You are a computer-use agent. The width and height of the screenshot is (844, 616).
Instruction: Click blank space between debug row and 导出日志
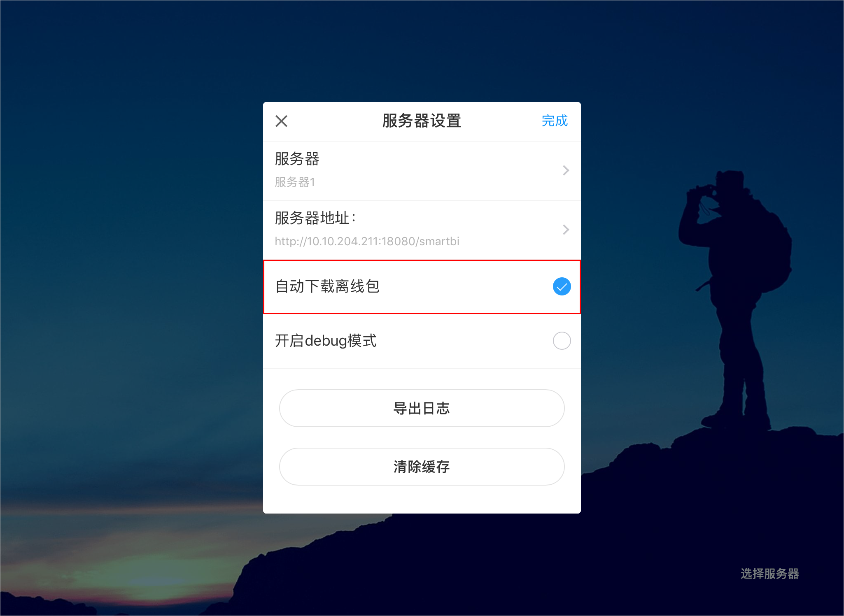pos(422,379)
